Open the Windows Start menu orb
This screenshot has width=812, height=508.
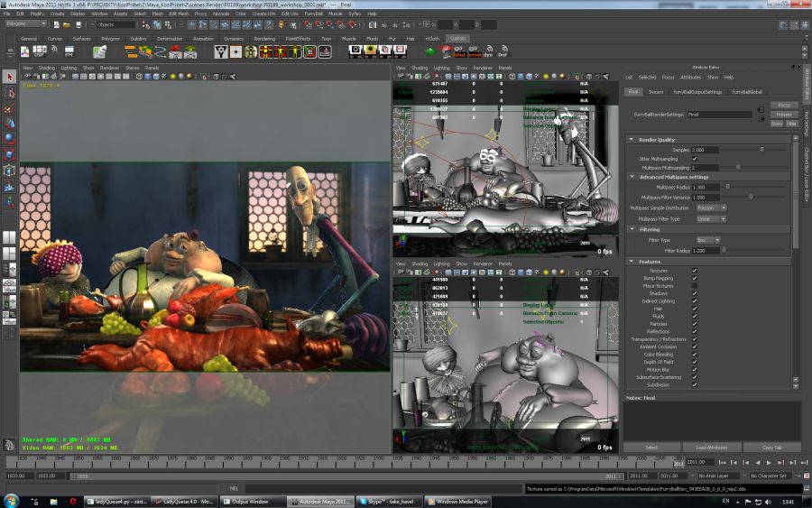pyautogui.click(x=12, y=501)
